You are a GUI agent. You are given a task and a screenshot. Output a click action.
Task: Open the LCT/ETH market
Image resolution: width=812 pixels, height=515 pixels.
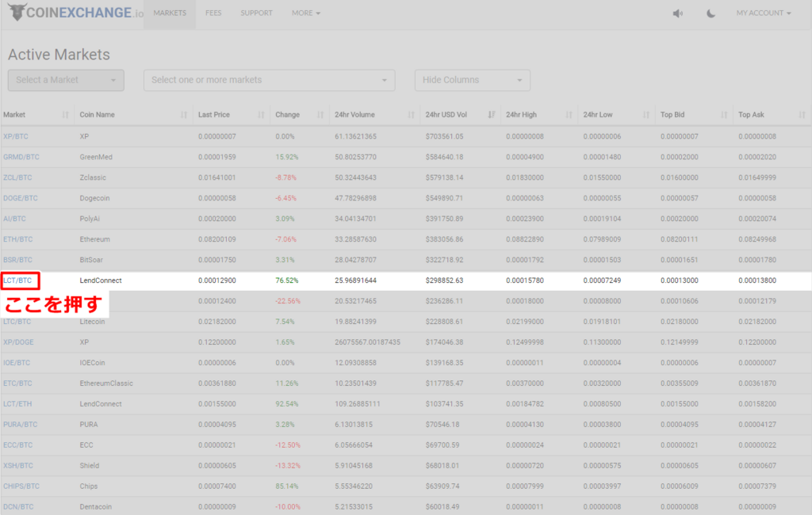17,404
